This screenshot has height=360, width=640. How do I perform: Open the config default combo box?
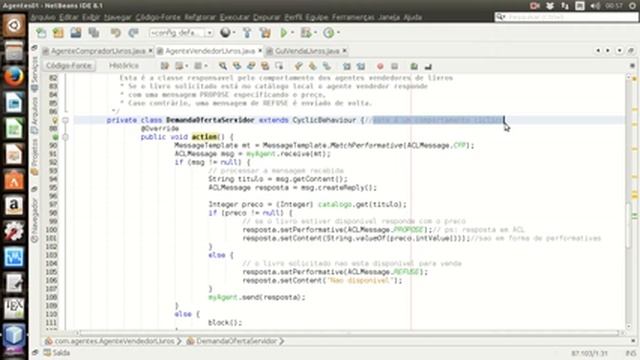(x=181, y=33)
